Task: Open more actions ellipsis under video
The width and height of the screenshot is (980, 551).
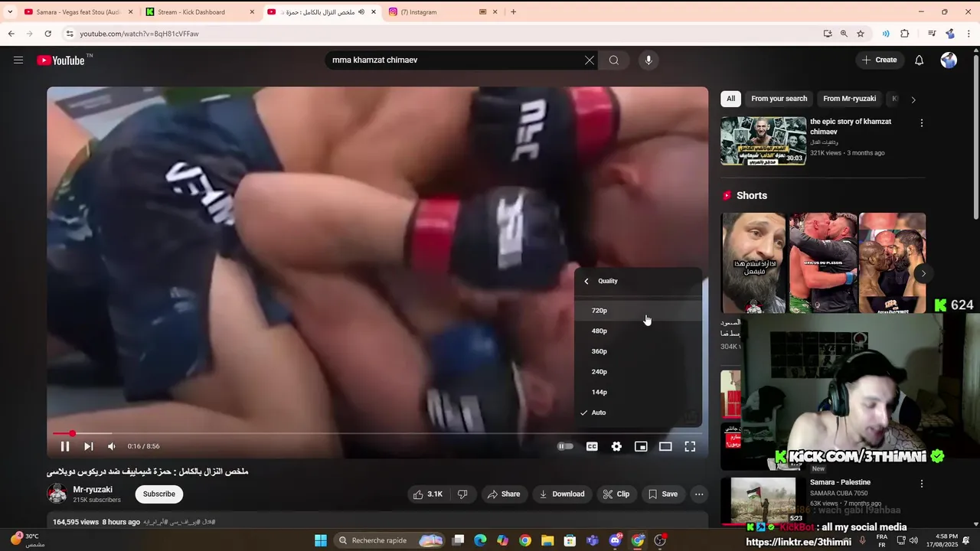Action: pos(699,494)
